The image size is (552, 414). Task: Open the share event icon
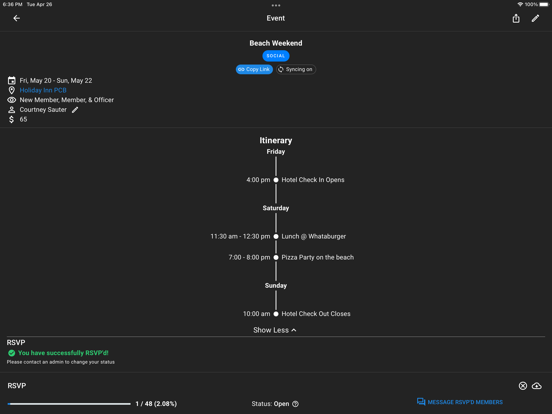(516, 18)
